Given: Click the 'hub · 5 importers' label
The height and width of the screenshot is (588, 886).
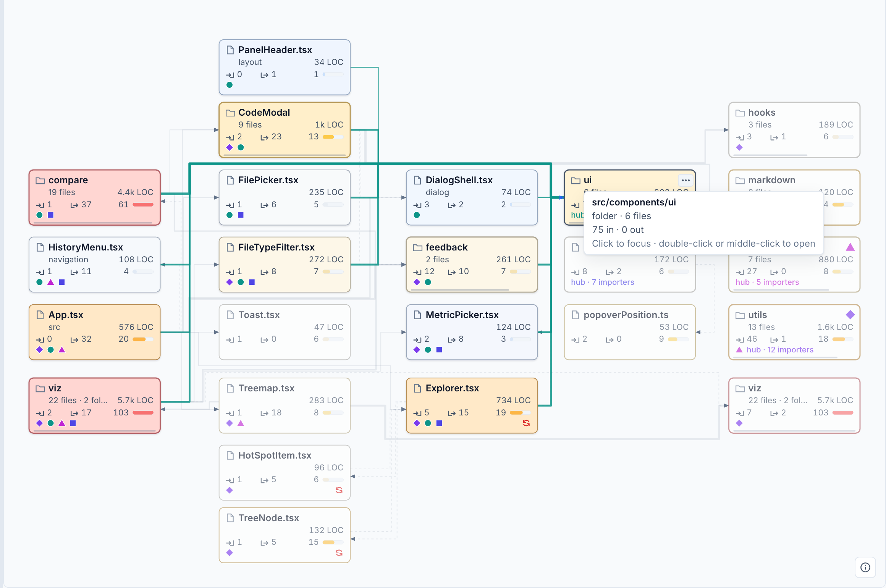Looking at the screenshot, I should click(x=767, y=282).
